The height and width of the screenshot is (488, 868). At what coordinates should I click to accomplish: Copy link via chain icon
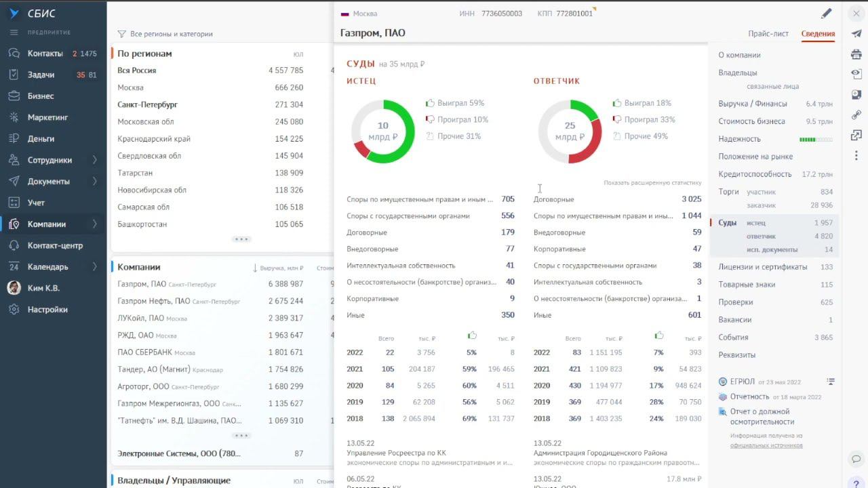856,115
